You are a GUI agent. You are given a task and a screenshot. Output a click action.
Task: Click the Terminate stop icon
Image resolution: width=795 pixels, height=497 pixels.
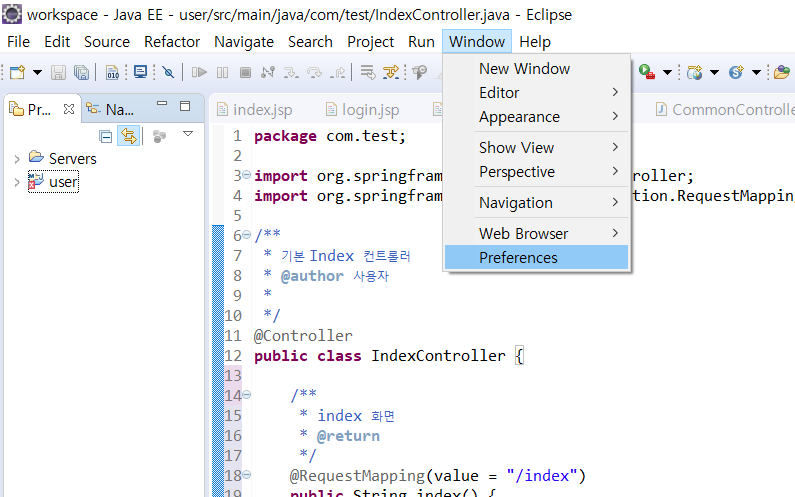point(245,73)
